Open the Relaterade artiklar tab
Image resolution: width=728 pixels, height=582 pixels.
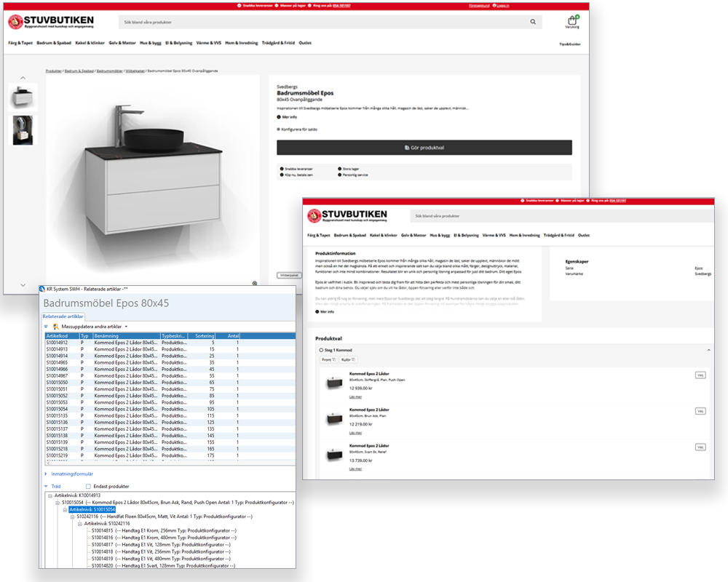63,316
